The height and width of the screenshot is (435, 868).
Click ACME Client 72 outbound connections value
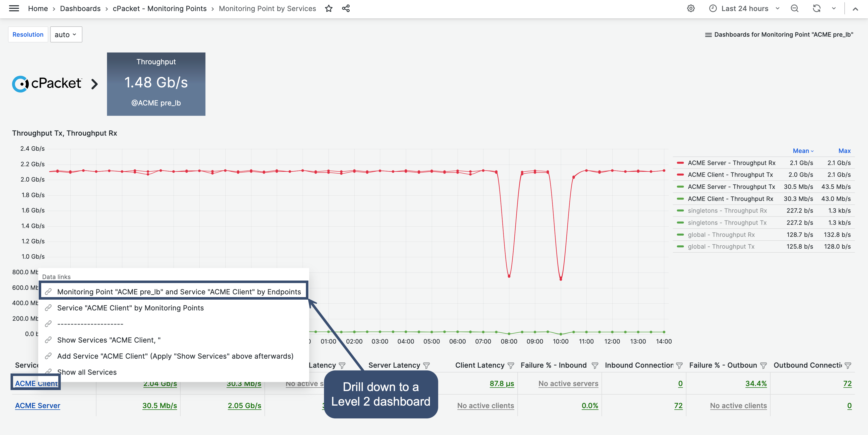click(847, 384)
